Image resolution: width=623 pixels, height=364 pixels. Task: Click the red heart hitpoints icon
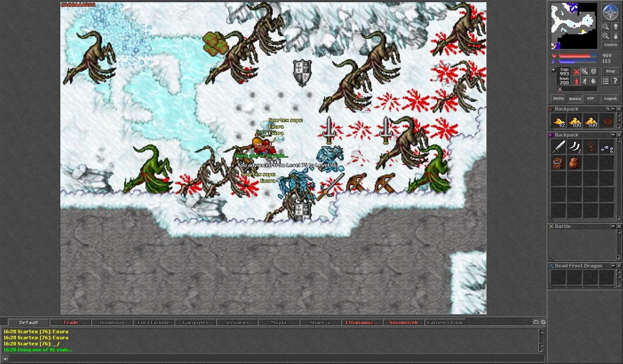(x=554, y=56)
